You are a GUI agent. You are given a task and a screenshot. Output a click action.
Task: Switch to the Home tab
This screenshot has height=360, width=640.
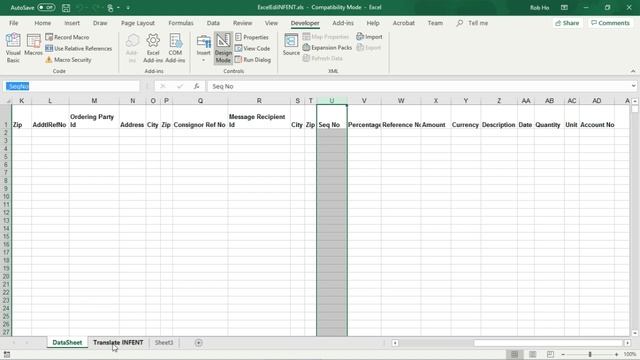click(x=42, y=23)
